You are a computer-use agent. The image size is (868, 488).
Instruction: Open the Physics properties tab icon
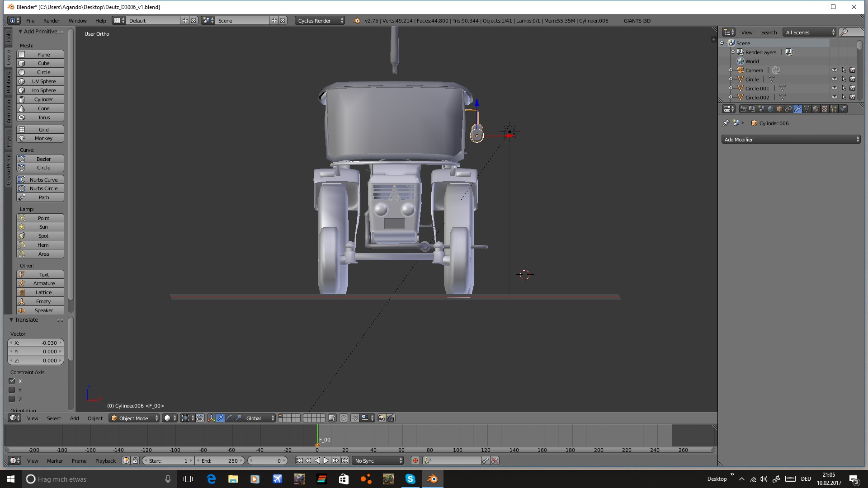(x=843, y=109)
